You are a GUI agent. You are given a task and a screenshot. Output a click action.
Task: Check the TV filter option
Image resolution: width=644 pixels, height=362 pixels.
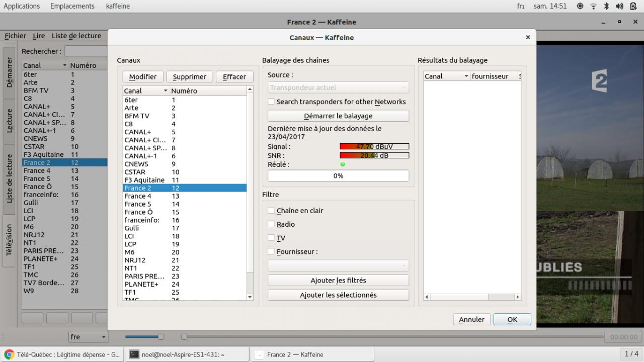point(277,238)
